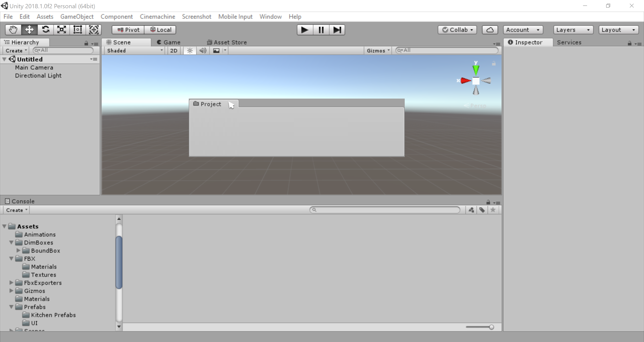This screenshot has height=342, width=644.
Task: Toggle scene lighting sun icon
Action: tap(190, 50)
